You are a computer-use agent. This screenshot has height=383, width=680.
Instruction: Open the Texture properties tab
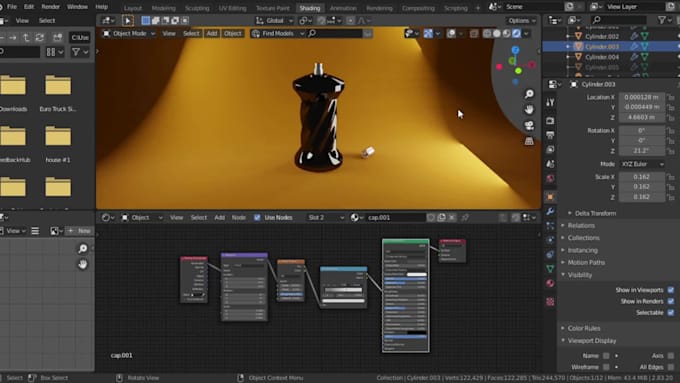[x=550, y=301]
